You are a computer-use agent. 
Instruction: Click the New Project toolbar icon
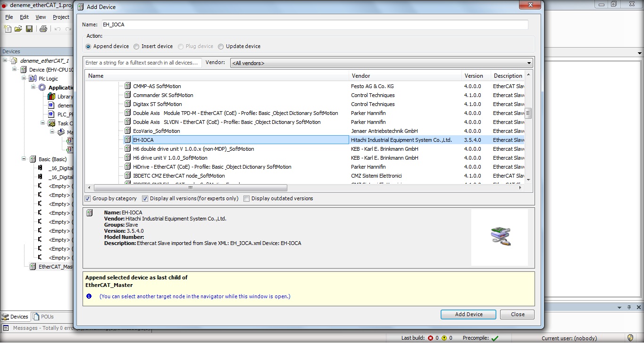point(8,29)
